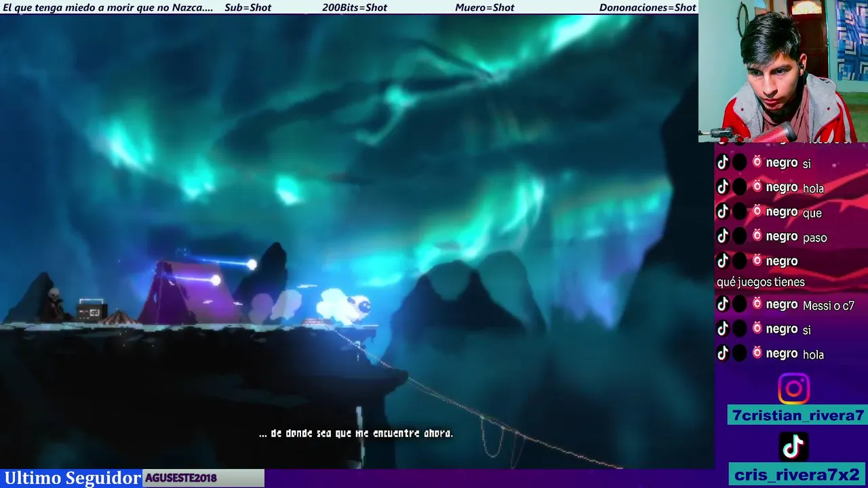Click the chat message 'que'
Image resolution: width=868 pixels, height=488 pixels.
pos(812,213)
